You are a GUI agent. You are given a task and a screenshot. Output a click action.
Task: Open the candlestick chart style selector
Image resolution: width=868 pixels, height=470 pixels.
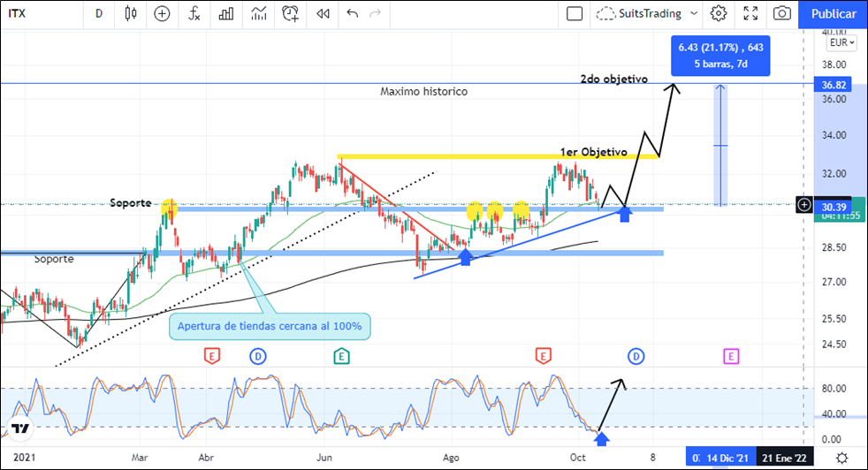(131, 13)
